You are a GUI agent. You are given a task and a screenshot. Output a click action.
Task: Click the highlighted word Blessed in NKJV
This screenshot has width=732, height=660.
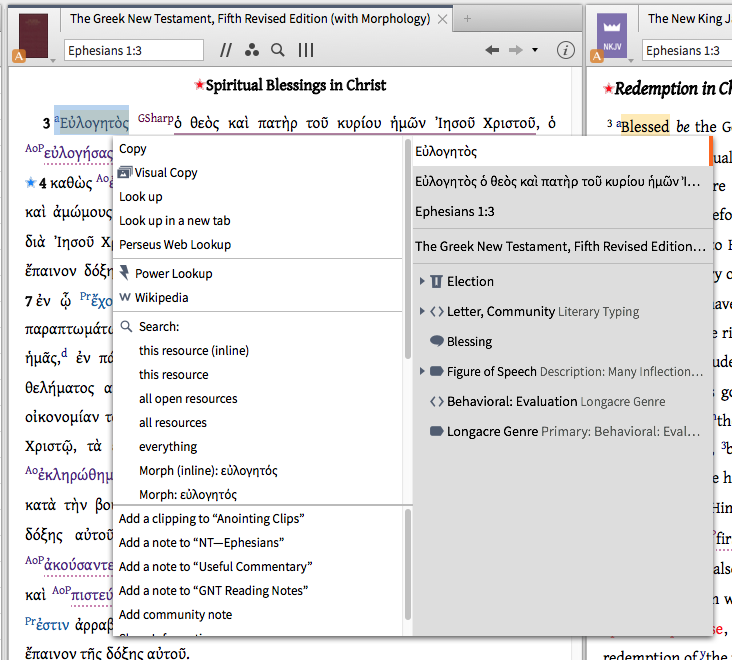[645, 126]
